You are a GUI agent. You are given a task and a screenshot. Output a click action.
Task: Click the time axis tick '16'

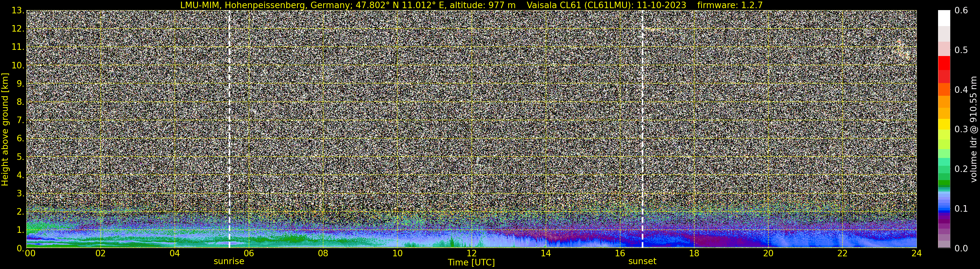pyautogui.click(x=620, y=254)
